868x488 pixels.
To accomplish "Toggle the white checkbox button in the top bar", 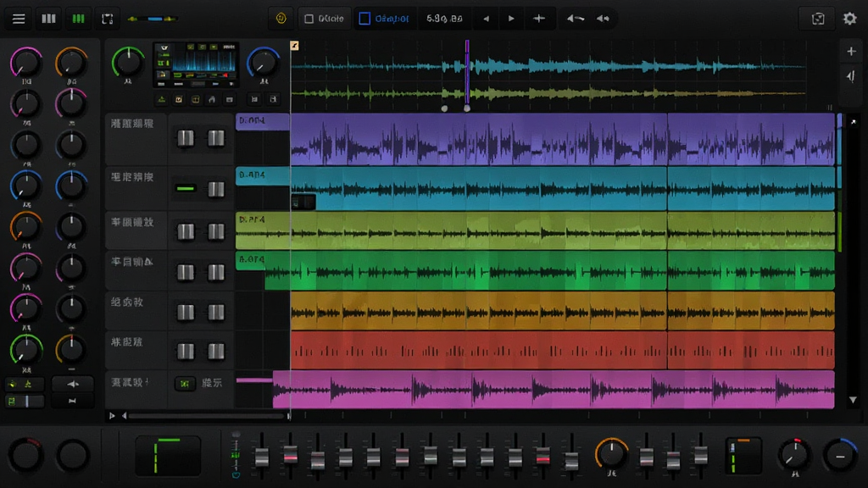I will (x=325, y=19).
